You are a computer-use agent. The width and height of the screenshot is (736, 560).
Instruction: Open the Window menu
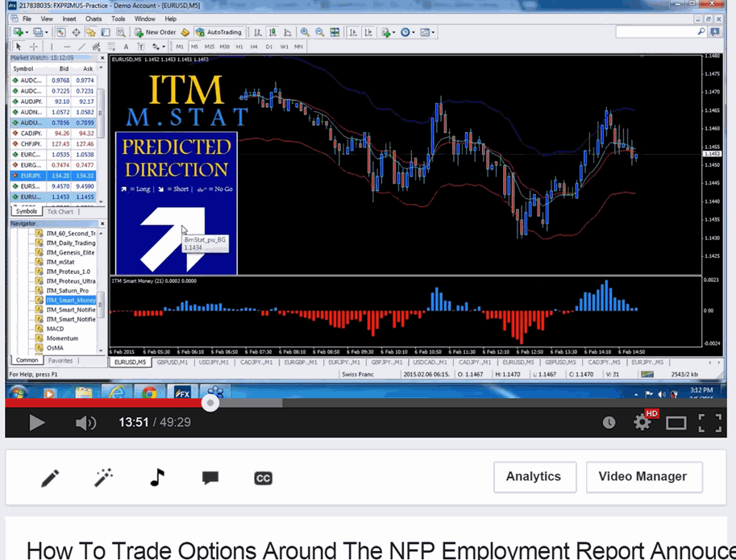[x=144, y=19]
